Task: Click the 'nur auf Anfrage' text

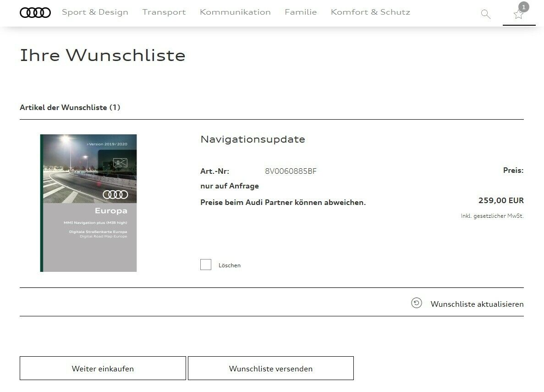Action: point(230,186)
